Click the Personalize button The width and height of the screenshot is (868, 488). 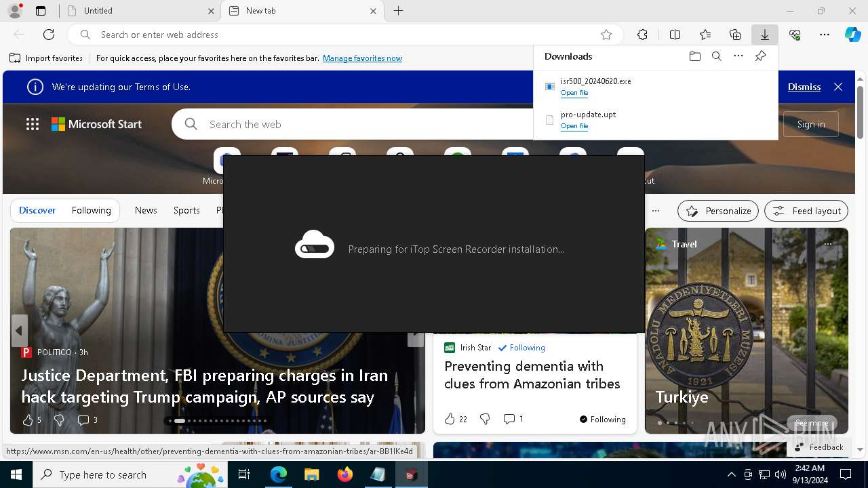coord(718,211)
